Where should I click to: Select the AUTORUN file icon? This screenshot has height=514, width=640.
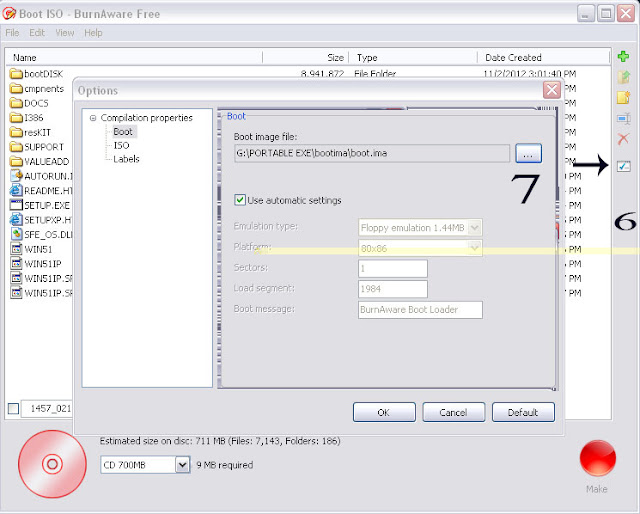(x=16, y=176)
